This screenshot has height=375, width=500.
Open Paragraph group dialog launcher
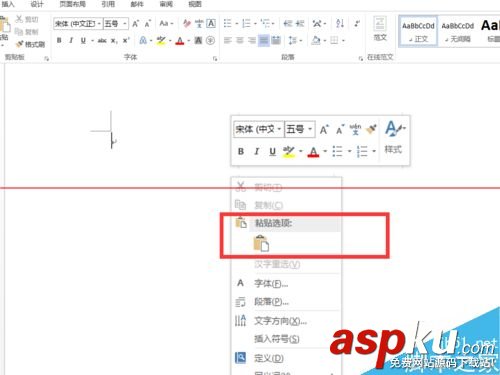[360, 59]
